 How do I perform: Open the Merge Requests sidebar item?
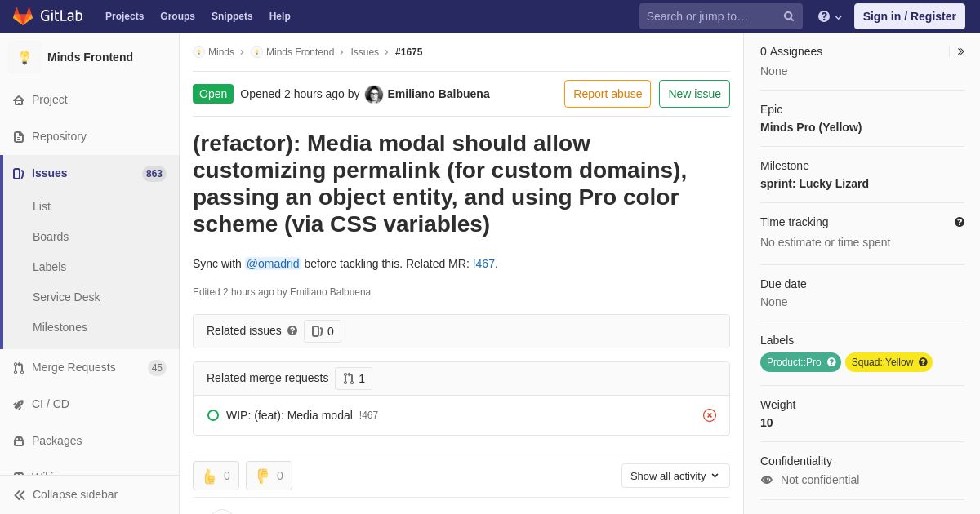[73, 367]
